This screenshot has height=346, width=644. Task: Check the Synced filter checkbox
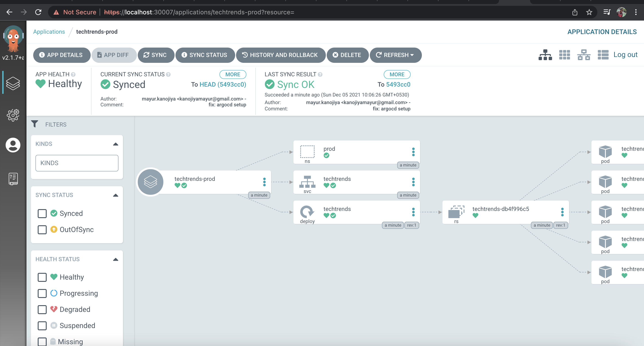42,213
